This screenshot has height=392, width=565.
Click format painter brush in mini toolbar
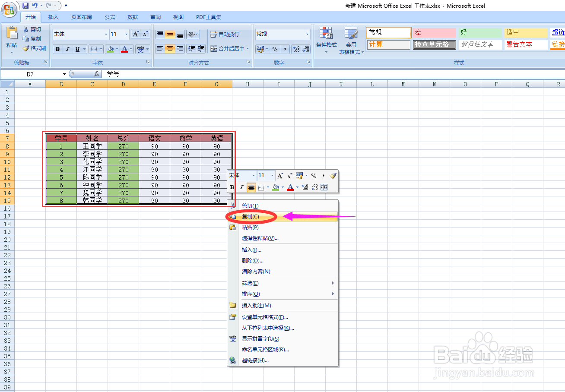click(333, 176)
